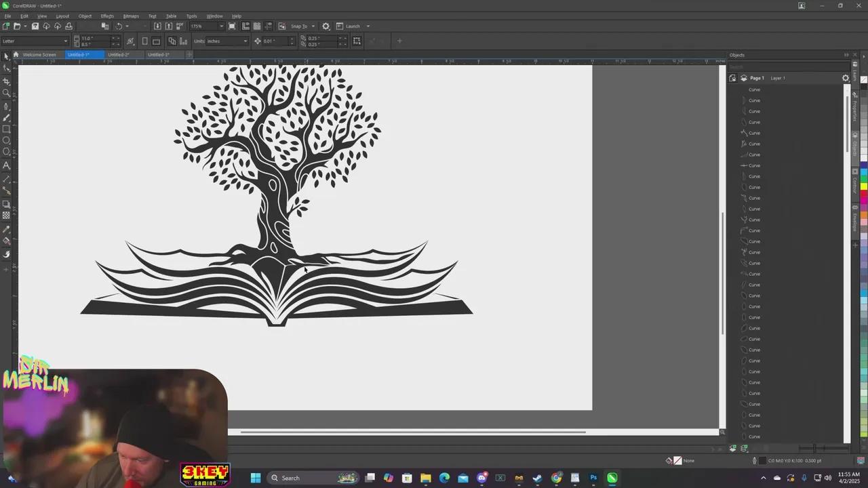
Task: Select the Ellipse tool
Action: click(6, 140)
